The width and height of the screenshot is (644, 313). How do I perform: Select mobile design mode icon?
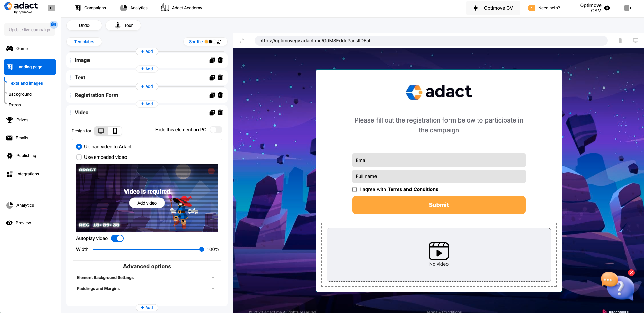pyautogui.click(x=115, y=131)
